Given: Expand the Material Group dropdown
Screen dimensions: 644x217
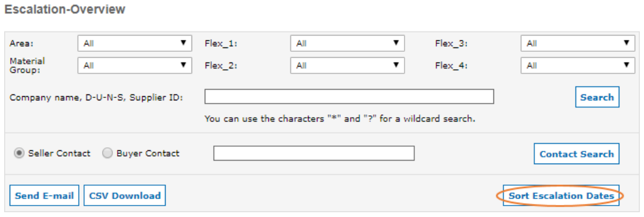Looking at the screenshot, I should coord(134,66).
